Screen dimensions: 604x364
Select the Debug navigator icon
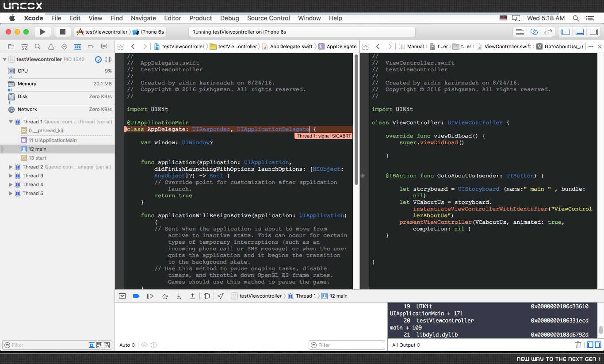77,46
